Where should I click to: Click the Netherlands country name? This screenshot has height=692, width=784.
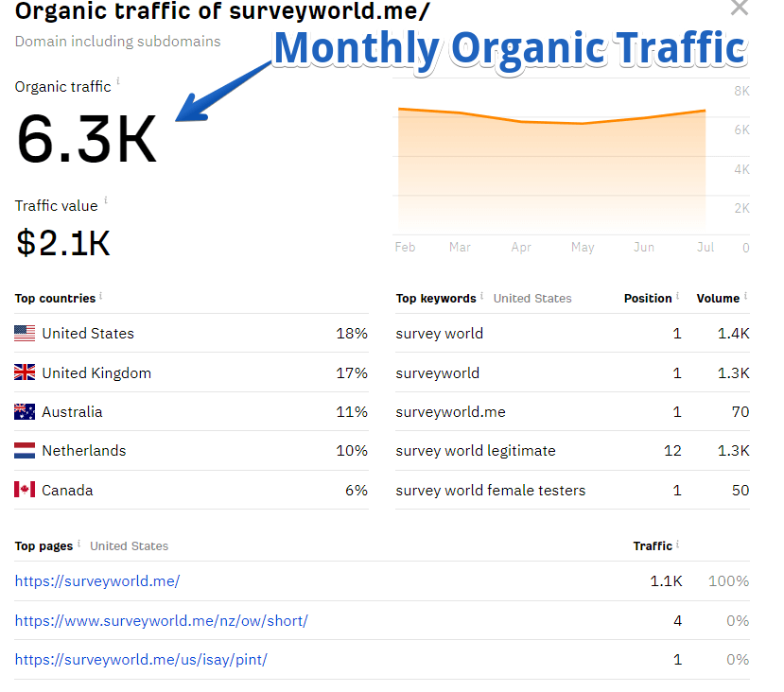coord(84,451)
